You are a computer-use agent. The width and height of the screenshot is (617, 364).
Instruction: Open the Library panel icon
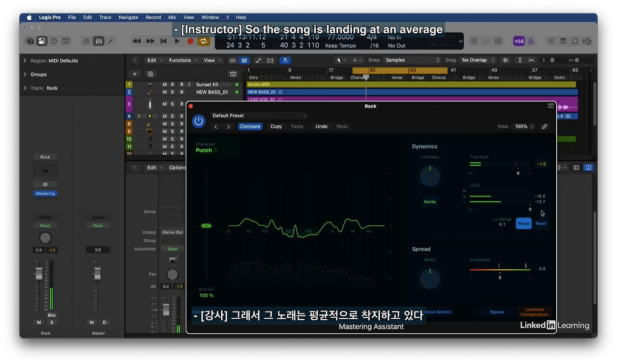[x=30, y=41]
